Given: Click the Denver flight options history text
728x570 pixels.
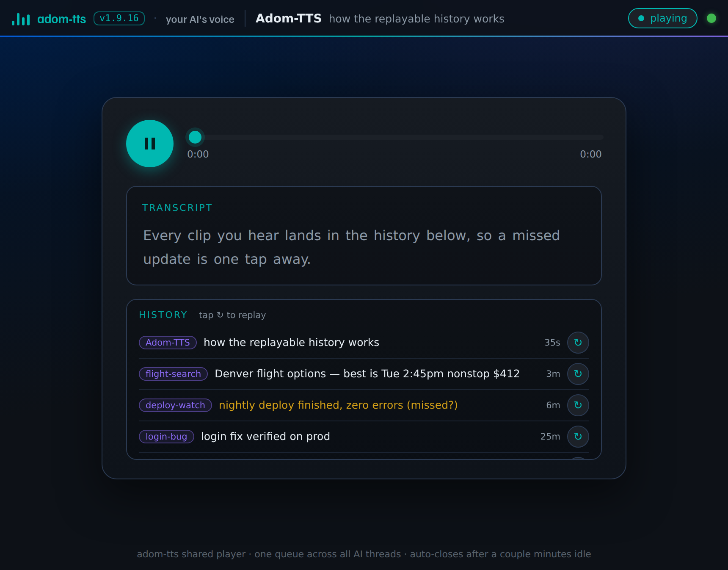Looking at the screenshot, I should tap(367, 374).
